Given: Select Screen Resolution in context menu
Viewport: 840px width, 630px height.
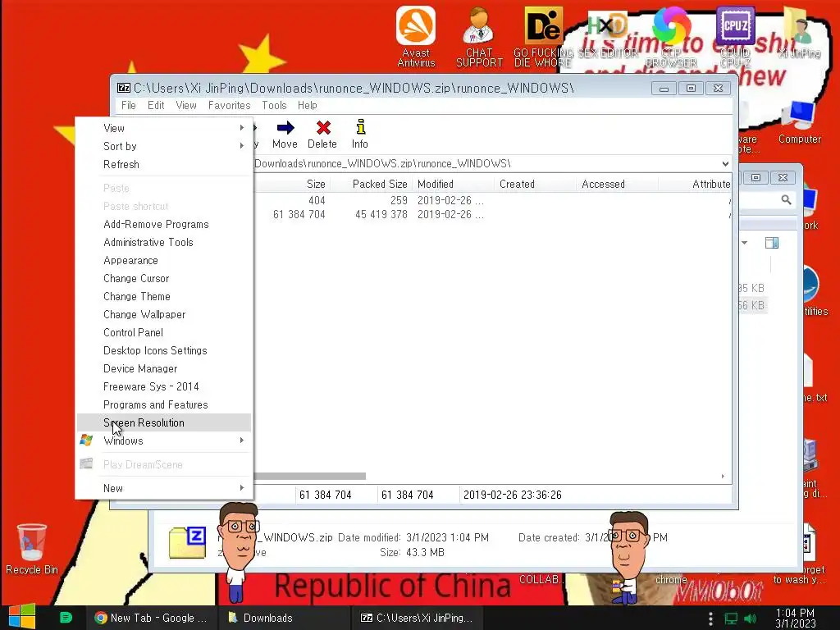Looking at the screenshot, I should tap(163, 422).
